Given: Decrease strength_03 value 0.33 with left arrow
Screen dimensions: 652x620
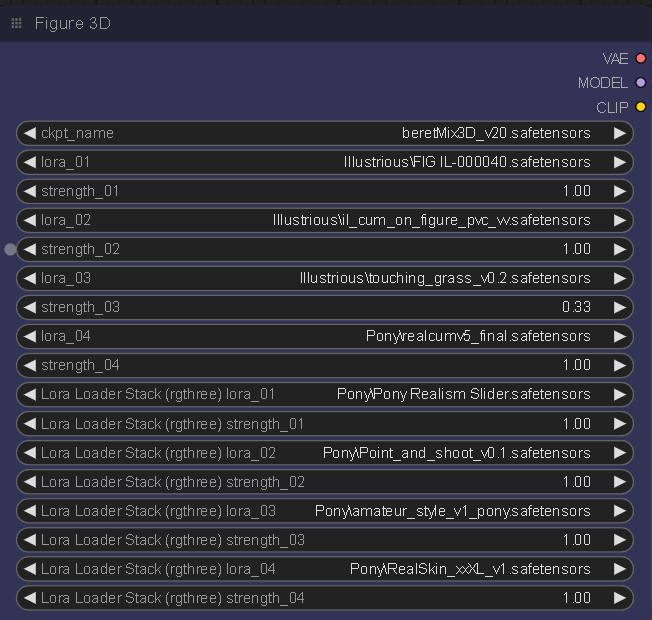Looking at the screenshot, I should point(30,307).
